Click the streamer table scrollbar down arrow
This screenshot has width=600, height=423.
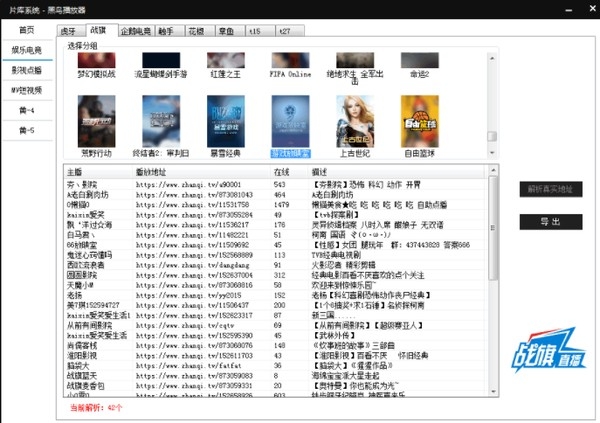point(493,391)
